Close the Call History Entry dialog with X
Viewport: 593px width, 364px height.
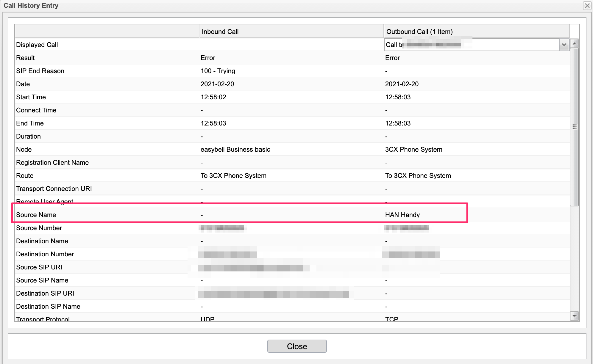coord(587,6)
